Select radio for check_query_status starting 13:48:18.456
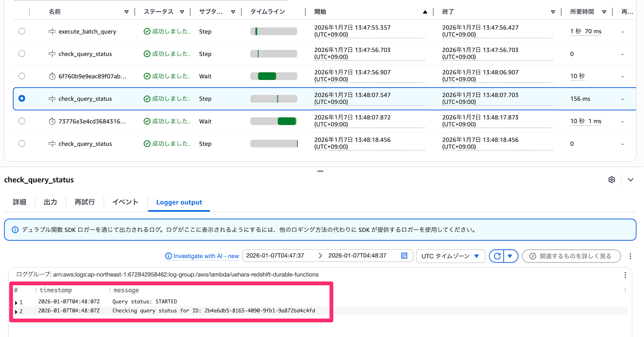The height and width of the screenshot is (337, 644). (22, 143)
